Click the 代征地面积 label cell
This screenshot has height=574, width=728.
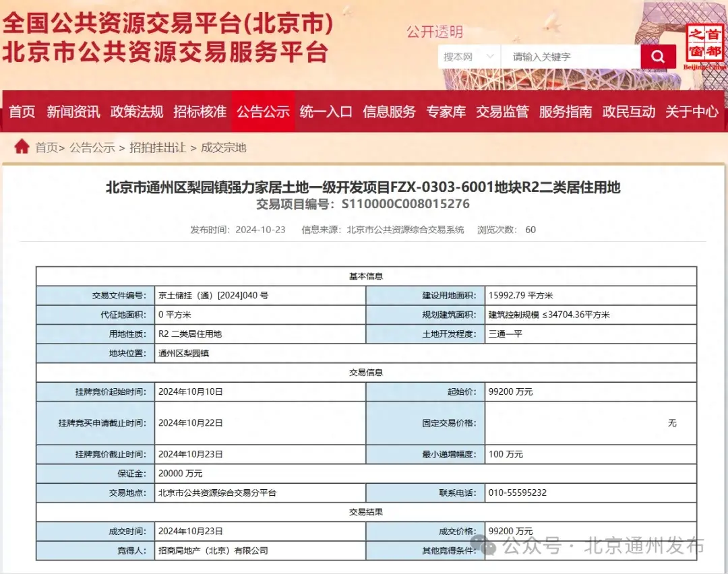click(x=95, y=315)
